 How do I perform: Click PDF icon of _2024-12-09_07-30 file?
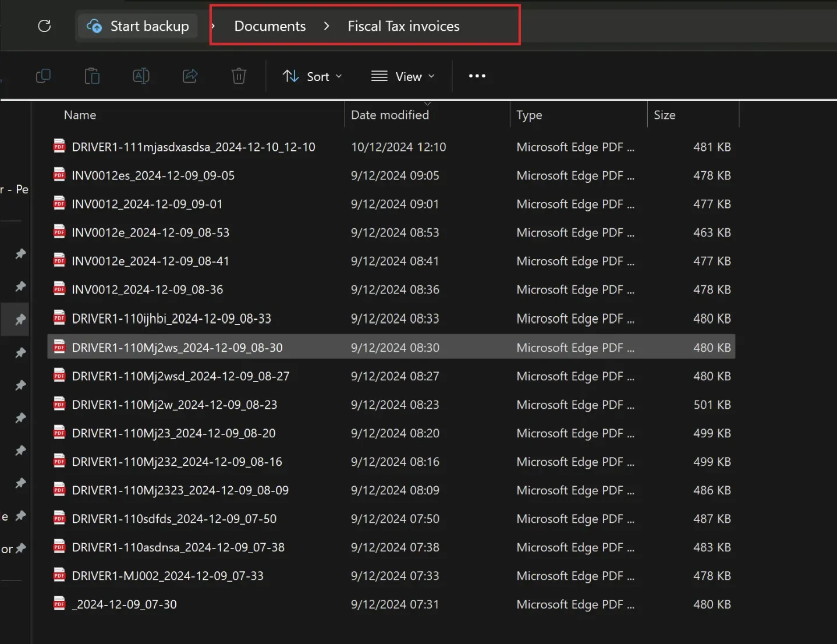59,603
